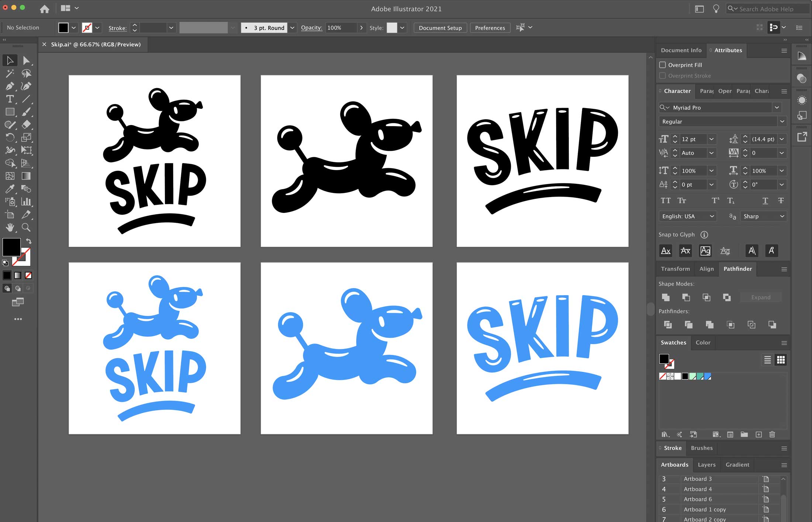Select the Direct Selection tool
The width and height of the screenshot is (812, 522).
point(25,61)
